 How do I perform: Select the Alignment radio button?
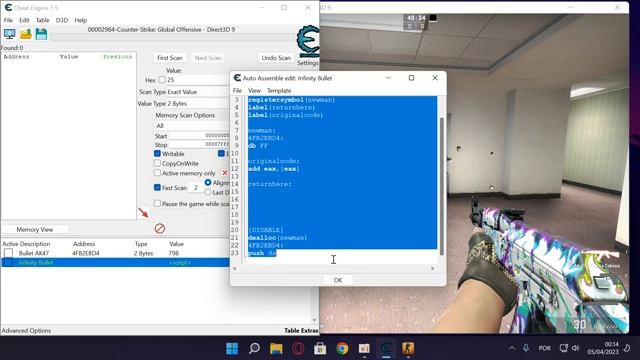click(x=208, y=182)
